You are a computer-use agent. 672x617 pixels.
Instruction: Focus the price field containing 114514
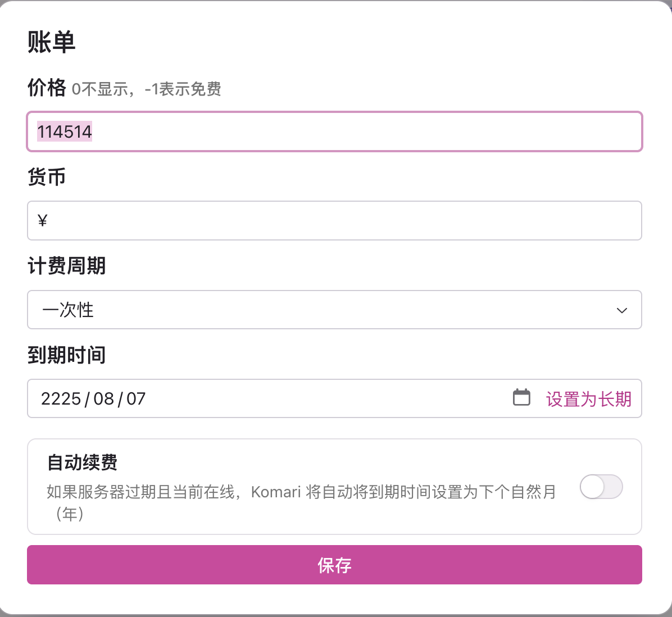[334, 132]
